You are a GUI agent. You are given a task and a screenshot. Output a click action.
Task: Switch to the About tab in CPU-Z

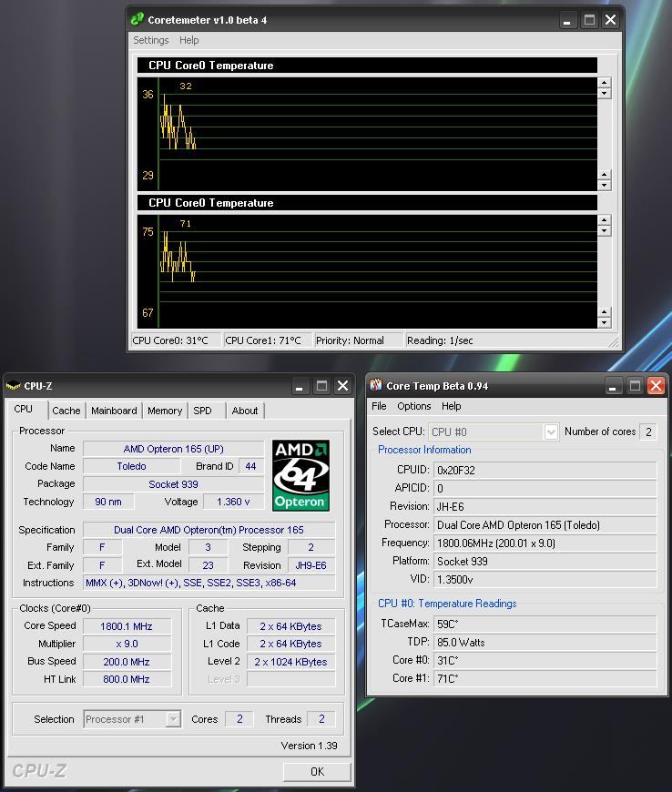(x=245, y=411)
